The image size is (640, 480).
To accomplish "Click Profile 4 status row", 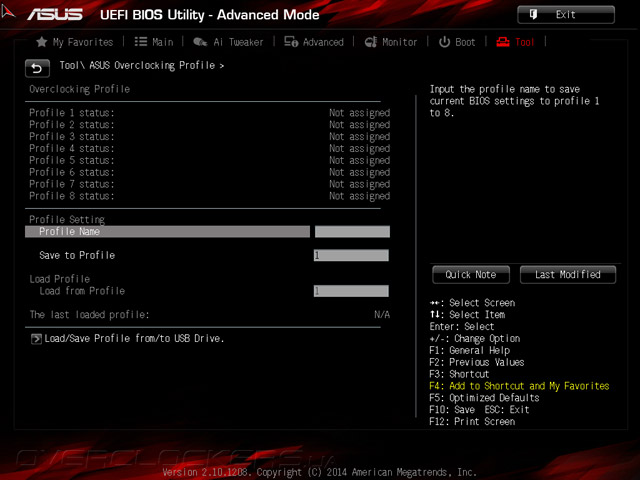I will click(x=209, y=149).
